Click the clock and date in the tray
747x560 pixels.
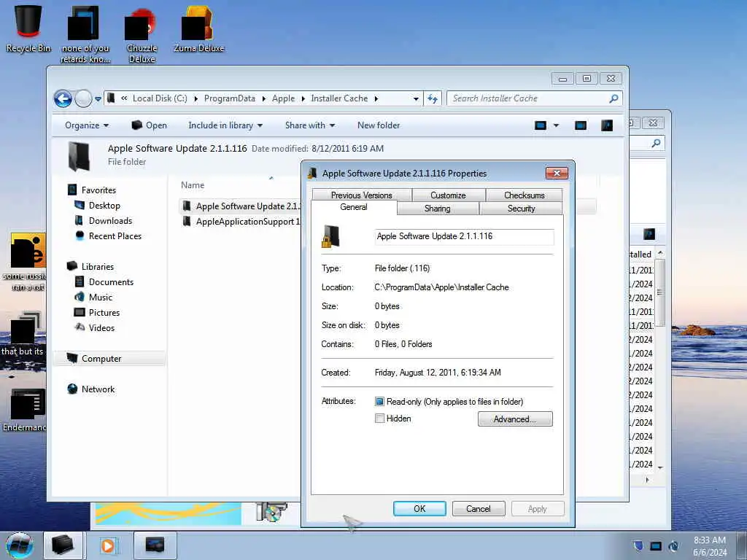tap(710, 546)
